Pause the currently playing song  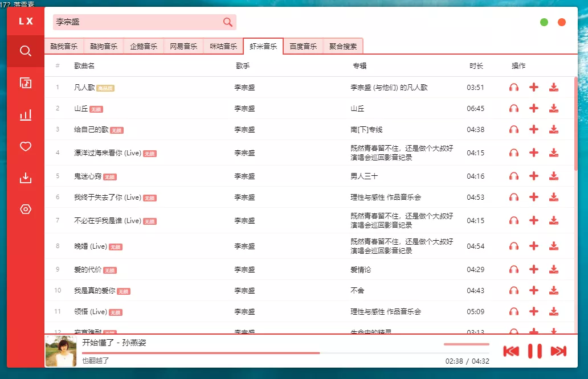point(534,351)
